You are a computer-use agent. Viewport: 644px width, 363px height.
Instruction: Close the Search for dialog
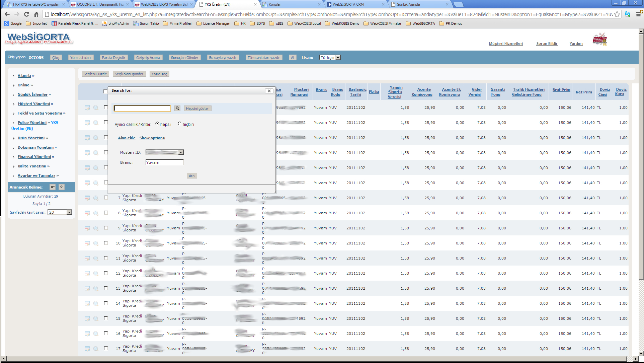(x=269, y=91)
